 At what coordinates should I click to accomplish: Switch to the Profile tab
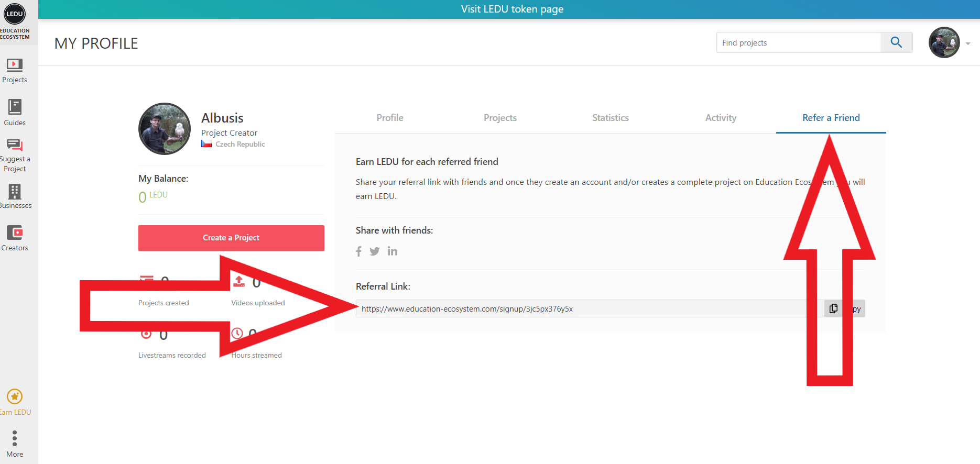point(390,118)
